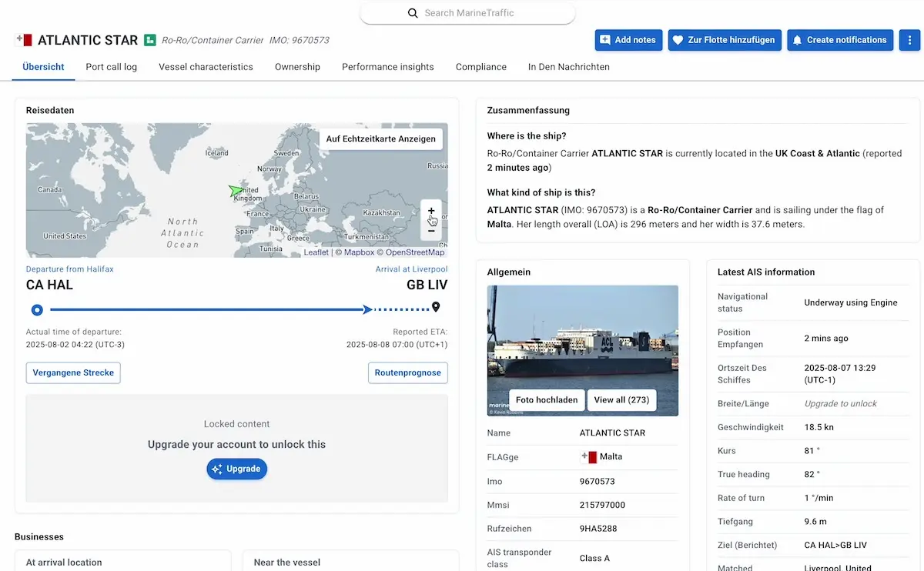The image size is (924, 571).
Task: Click the ATLANTIC STAR page title
Action: [88, 40]
